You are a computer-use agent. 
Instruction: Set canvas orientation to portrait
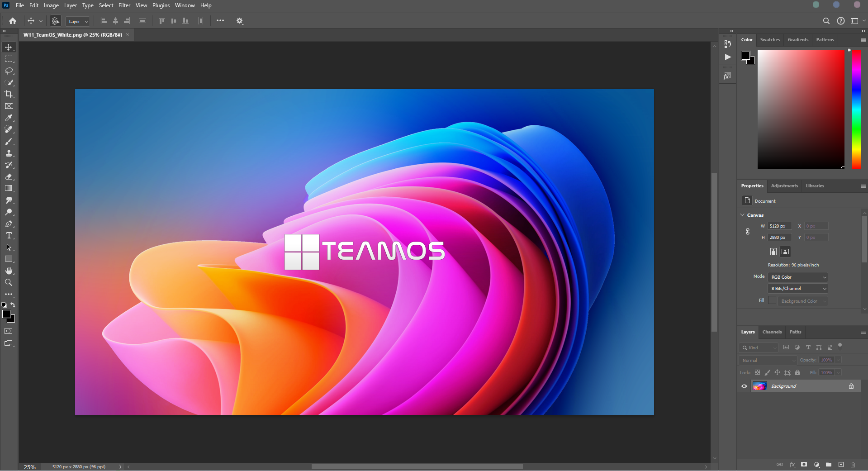(x=773, y=252)
